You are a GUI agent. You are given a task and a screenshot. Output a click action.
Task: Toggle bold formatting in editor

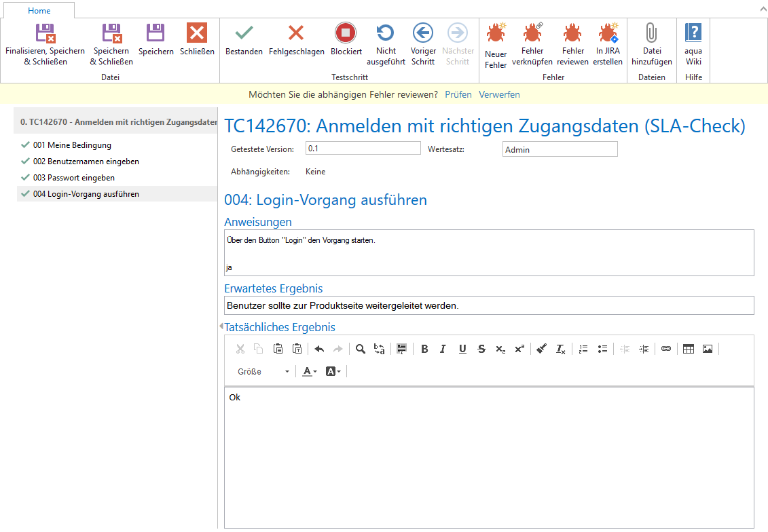click(x=424, y=349)
